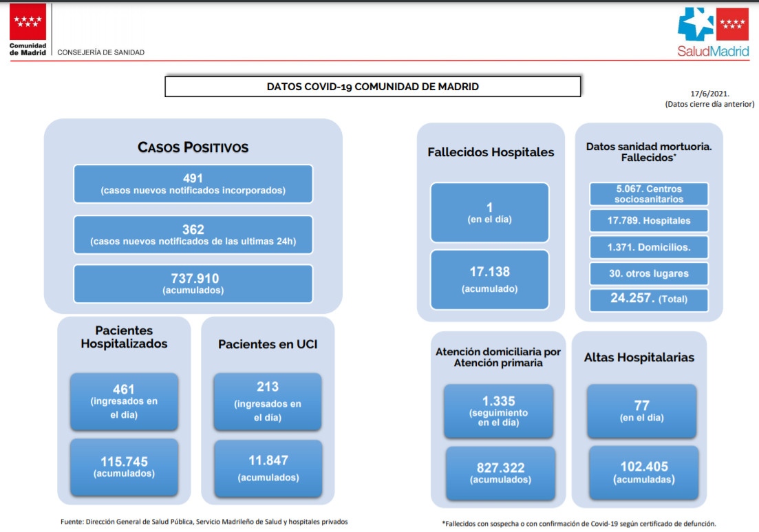Click the 5.067 Centros sociosanitarios row
Viewport: 759px width, 532px height.
coord(648,193)
